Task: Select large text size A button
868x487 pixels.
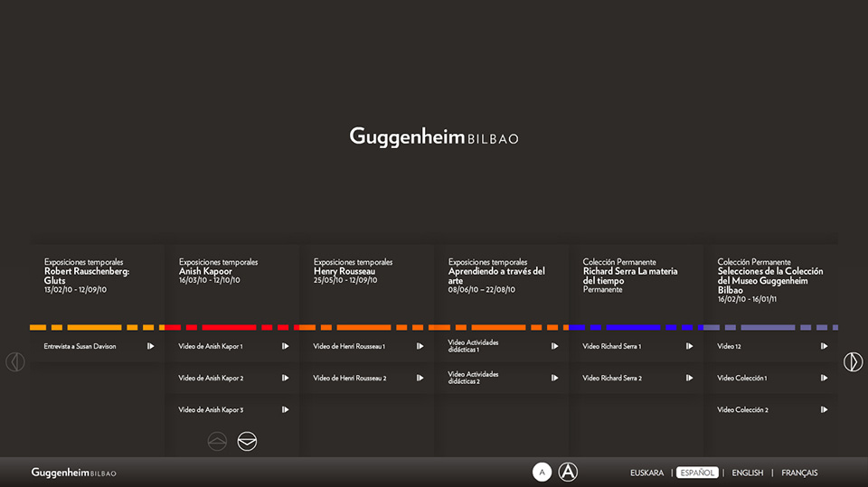Action: coord(568,472)
